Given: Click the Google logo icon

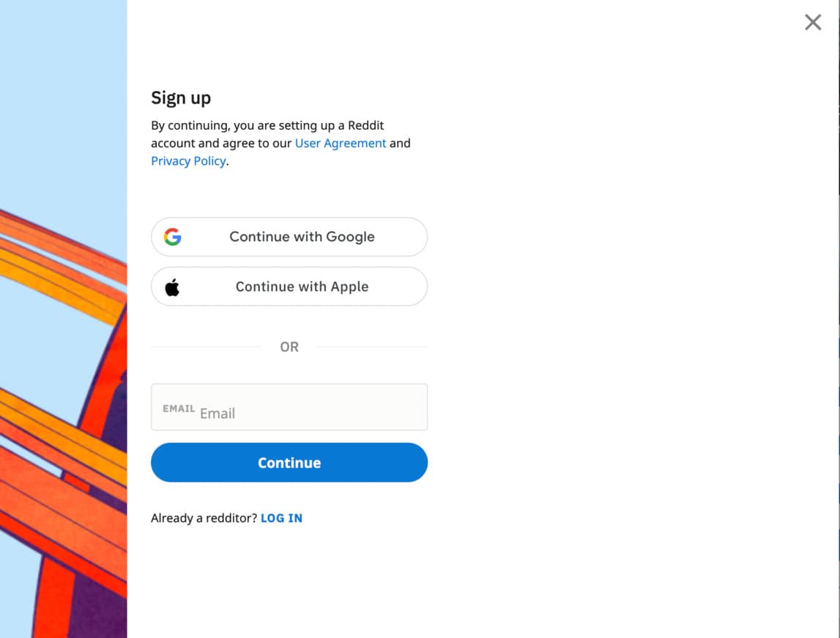Looking at the screenshot, I should [173, 237].
